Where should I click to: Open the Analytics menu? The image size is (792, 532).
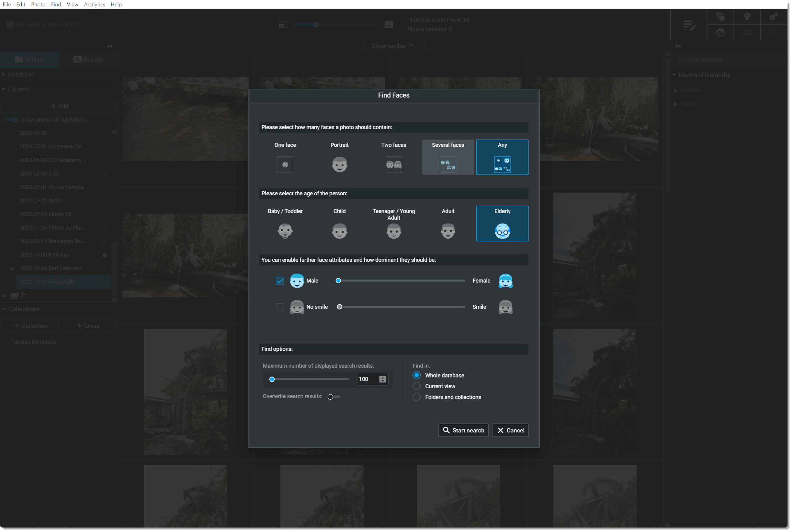94,4
